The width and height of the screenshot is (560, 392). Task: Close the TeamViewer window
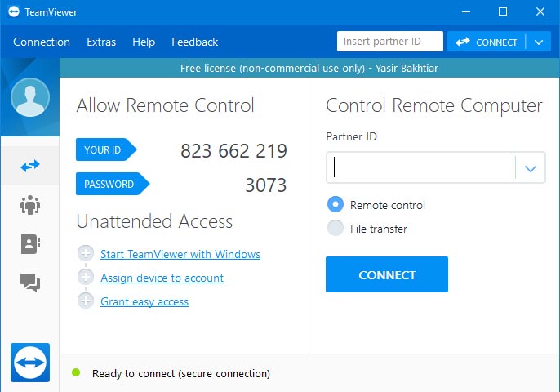[x=540, y=11]
